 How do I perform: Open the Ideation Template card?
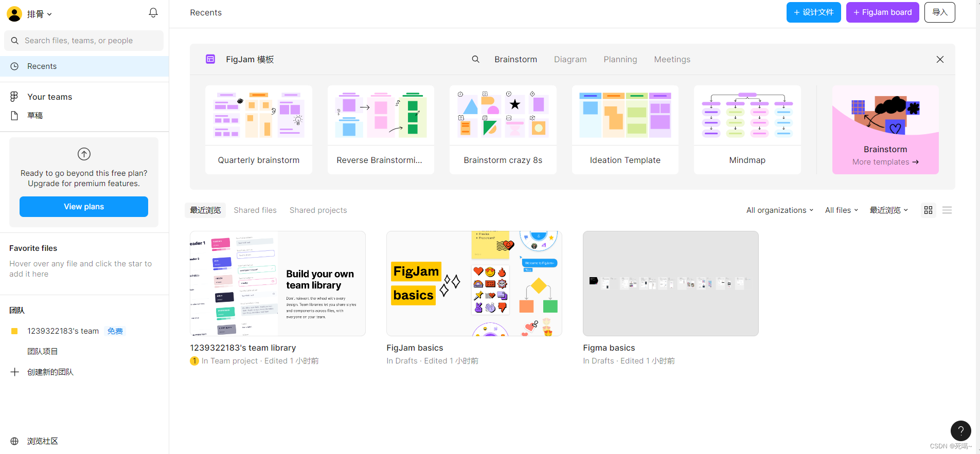(625, 130)
